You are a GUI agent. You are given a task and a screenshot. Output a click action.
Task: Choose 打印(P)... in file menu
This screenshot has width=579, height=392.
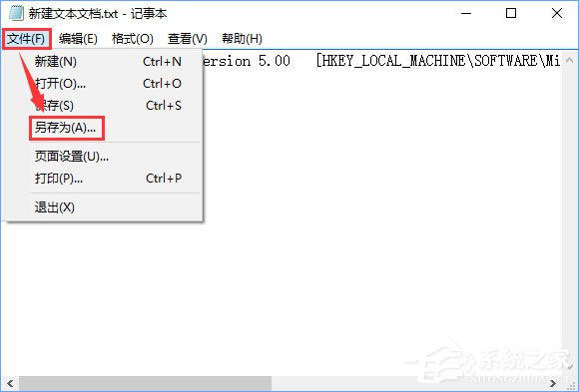(x=104, y=179)
